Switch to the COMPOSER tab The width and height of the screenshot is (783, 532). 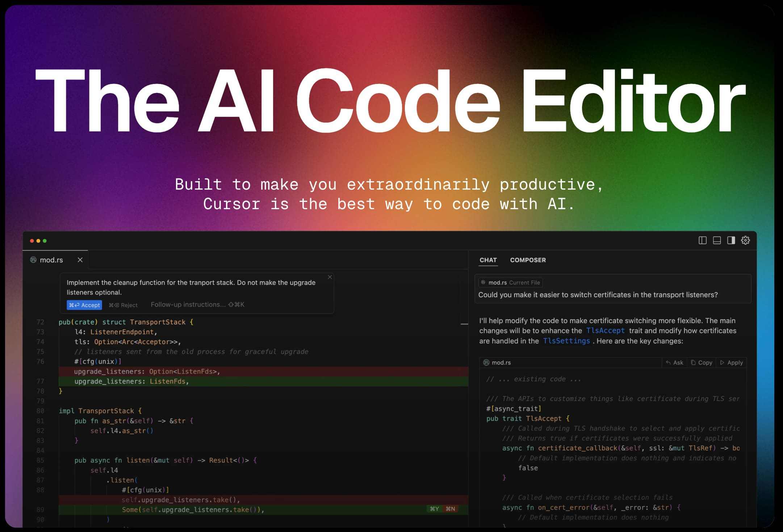528,260
